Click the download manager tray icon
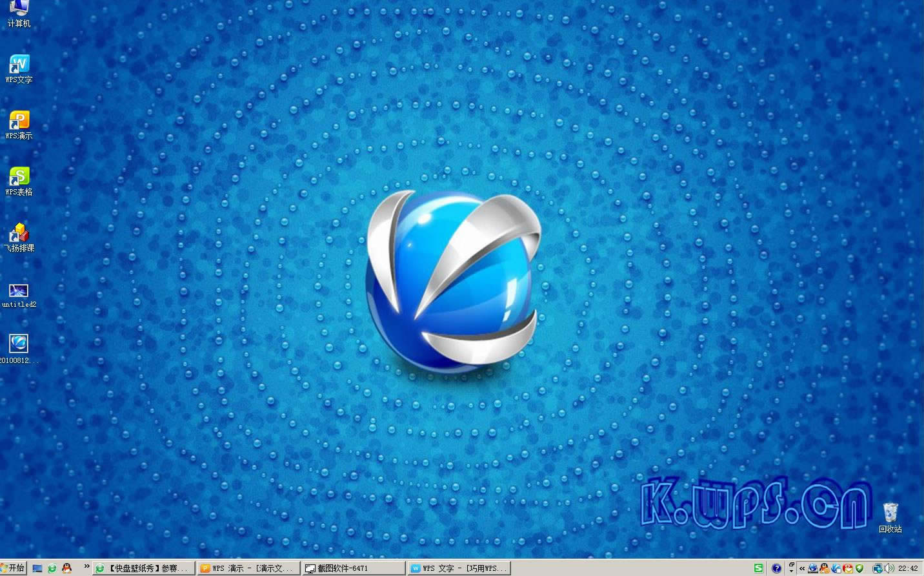Image resolution: width=924 pixels, height=576 pixels. (x=813, y=568)
